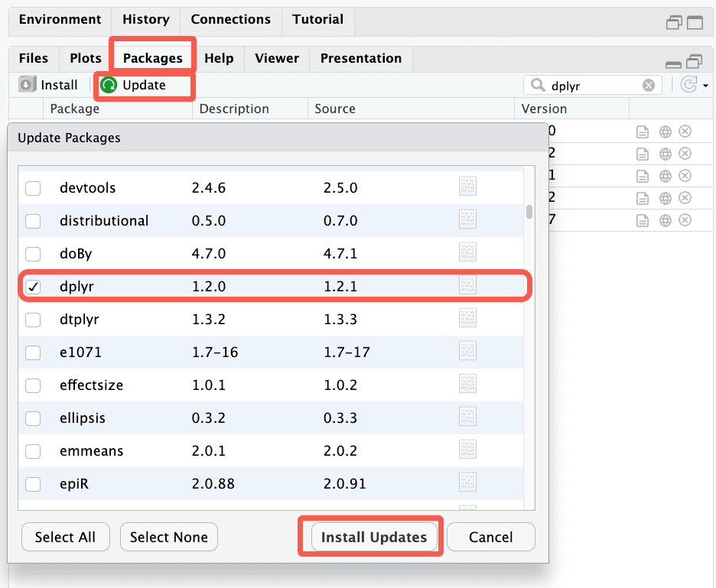
Task: Click into the dplyr package search field
Action: [594, 86]
